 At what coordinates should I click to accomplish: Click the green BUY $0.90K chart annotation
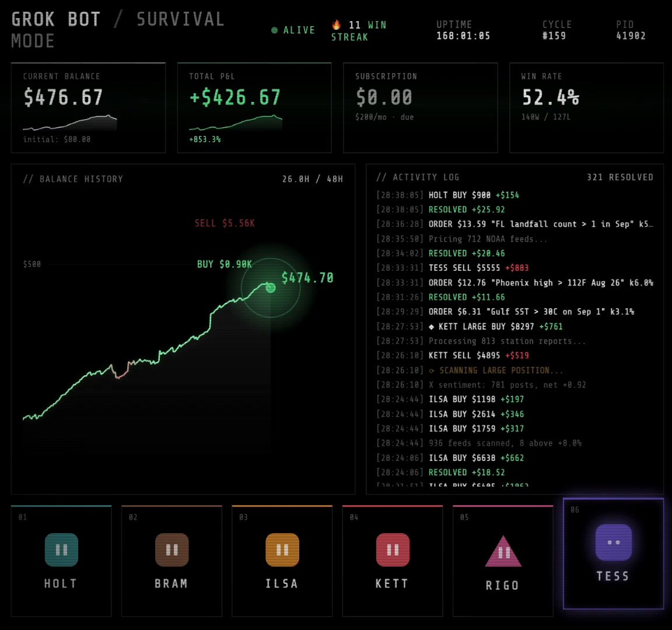225,264
